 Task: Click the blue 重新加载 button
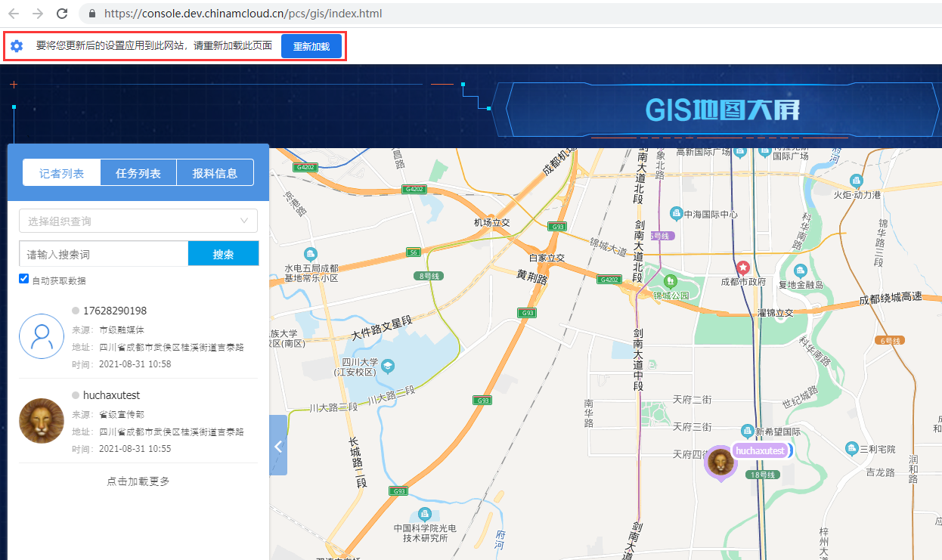pyautogui.click(x=311, y=46)
